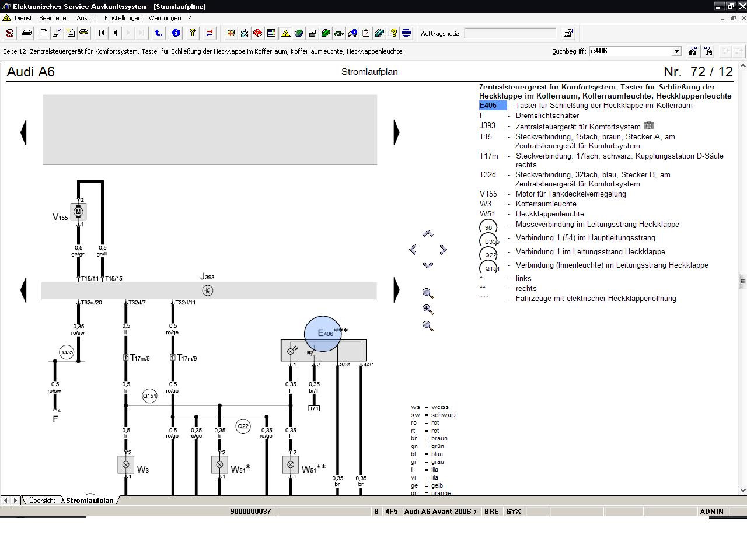Click the 'ADMIN' status bar entry
This screenshot has height=560, width=747.
point(712,511)
